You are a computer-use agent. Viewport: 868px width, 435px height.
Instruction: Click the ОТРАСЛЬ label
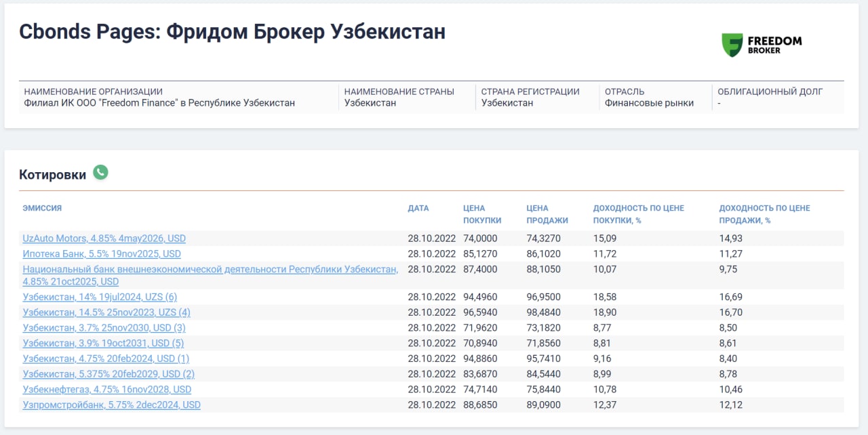(625, 91)
